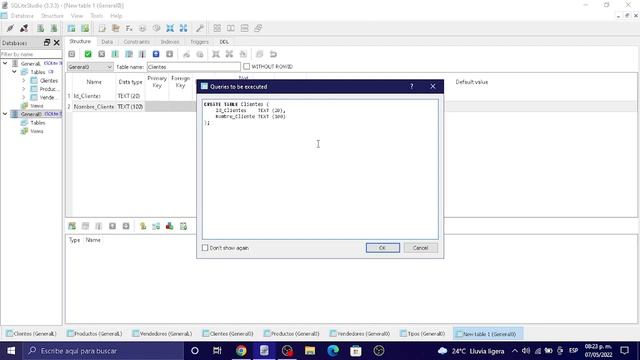This screenshot has width=640, height=360.
Task: Collapse the Tables node under General
Action: [x=14, y=72]
